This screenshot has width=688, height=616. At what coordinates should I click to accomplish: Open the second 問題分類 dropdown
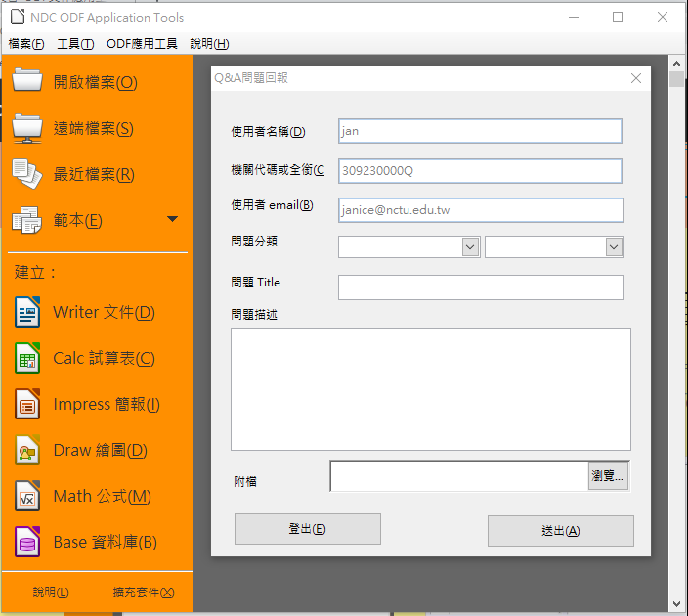614,247
